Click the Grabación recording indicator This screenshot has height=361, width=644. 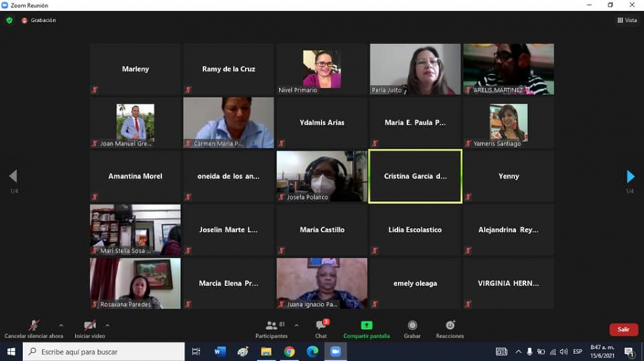39,20
